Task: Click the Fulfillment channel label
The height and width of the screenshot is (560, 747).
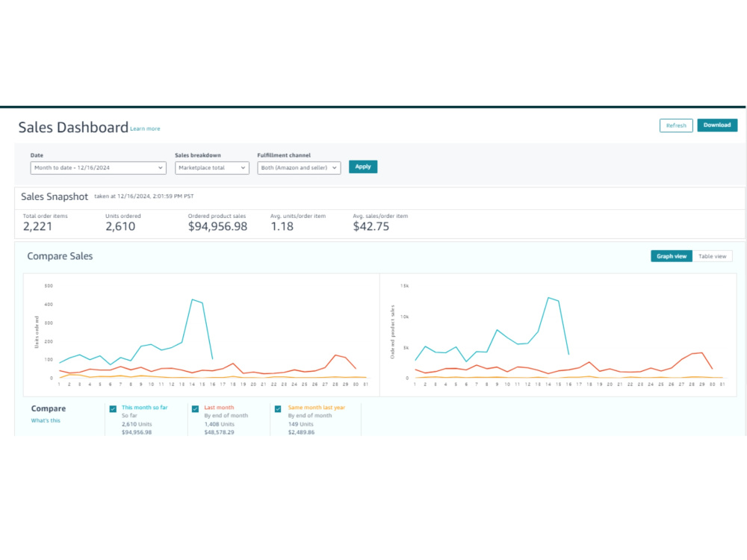Action: [284, 155]
